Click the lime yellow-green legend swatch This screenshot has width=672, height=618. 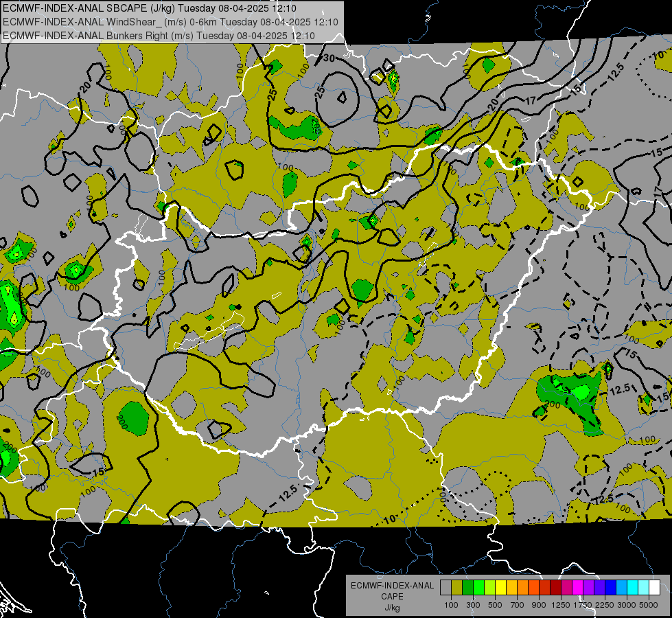click(x=490, y=587)
